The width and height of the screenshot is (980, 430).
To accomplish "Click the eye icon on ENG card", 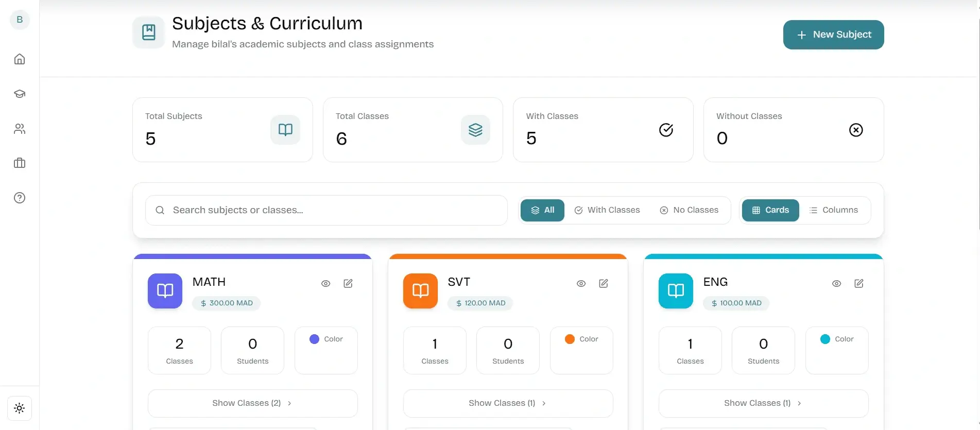I will point(836,283).
